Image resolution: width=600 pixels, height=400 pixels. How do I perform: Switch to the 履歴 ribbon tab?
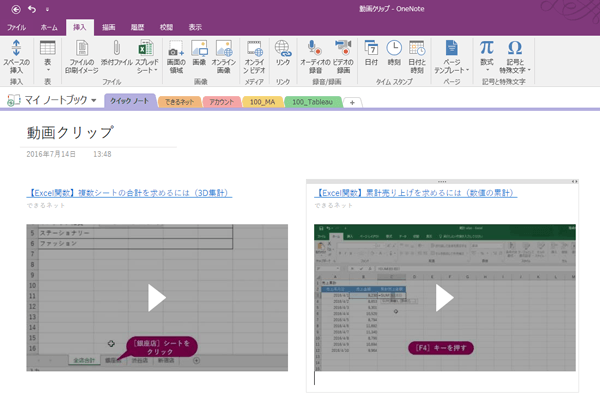pyautogui.click(x=137, y=27)
